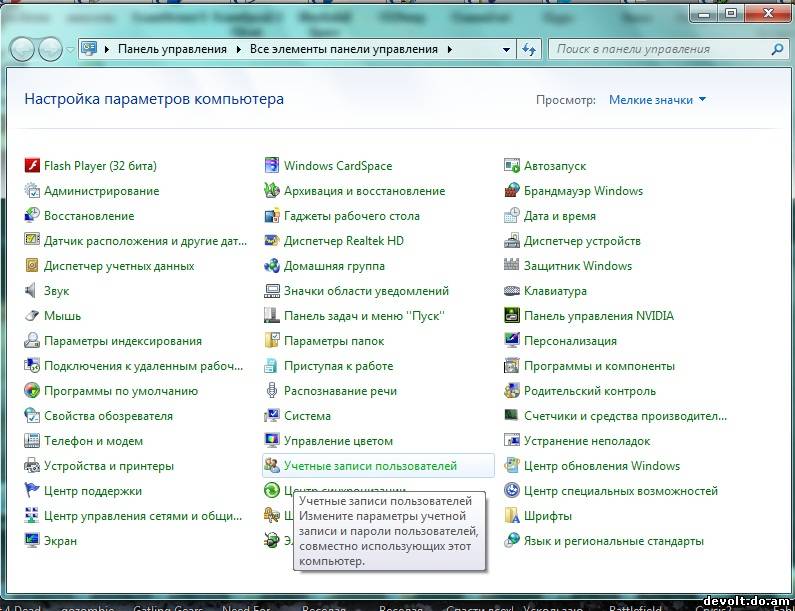This screenshot has width=795, height=611.
Task: Click the Параметры папок icon
Action: point(272,341)
